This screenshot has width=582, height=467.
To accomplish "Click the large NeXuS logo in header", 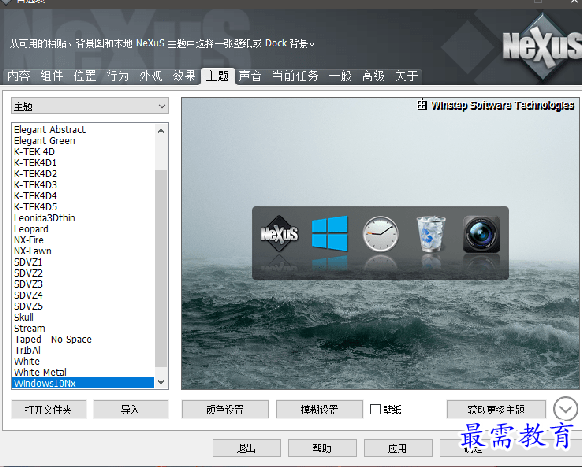I will point(542,46).
